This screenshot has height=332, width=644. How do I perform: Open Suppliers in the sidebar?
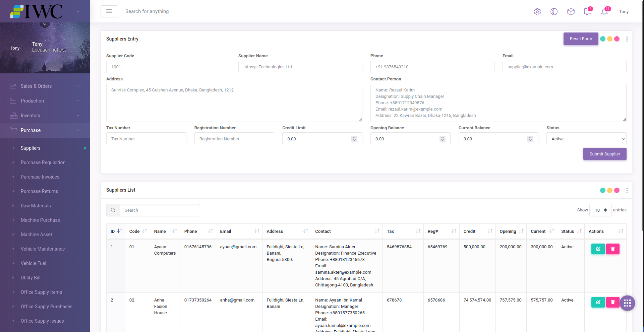31,148
